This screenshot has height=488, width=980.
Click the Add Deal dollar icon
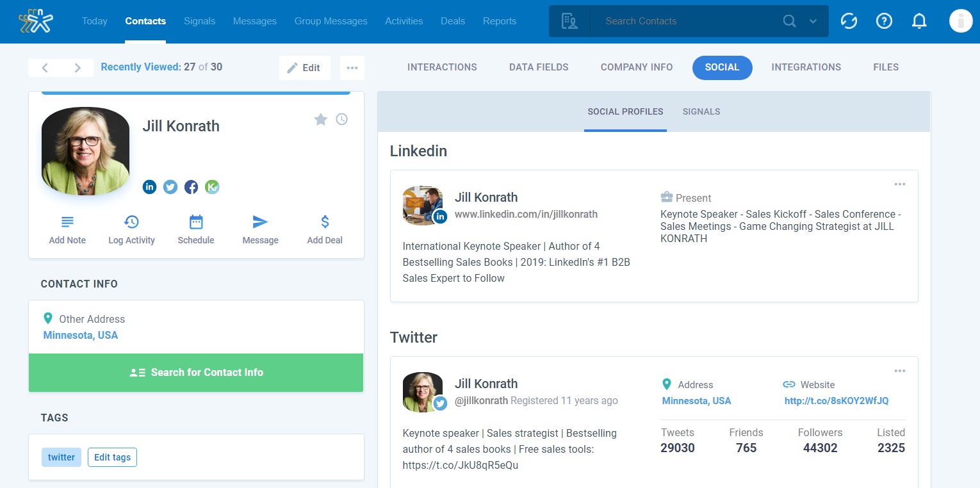pyautogui.click(x=325, y=222)
